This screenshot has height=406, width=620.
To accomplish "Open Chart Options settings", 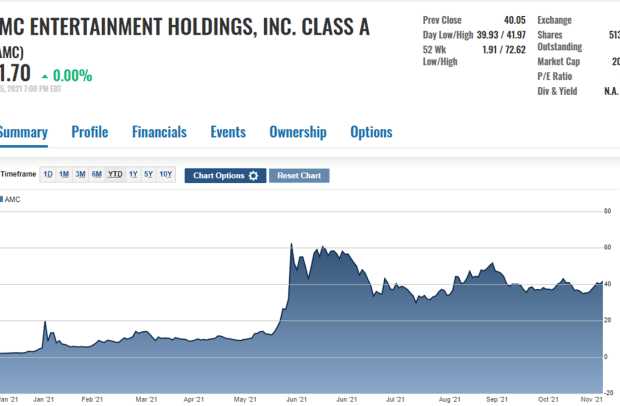I will coord(225,176).
